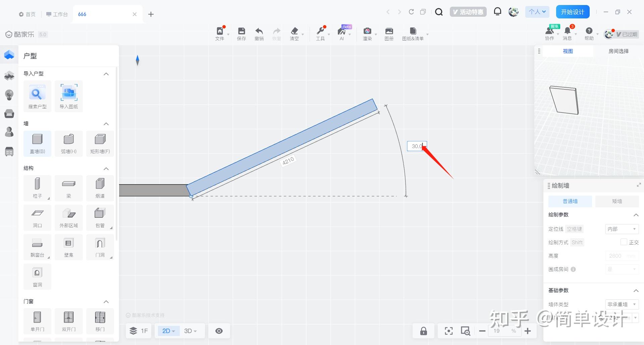Open the 图册 album

389,34
